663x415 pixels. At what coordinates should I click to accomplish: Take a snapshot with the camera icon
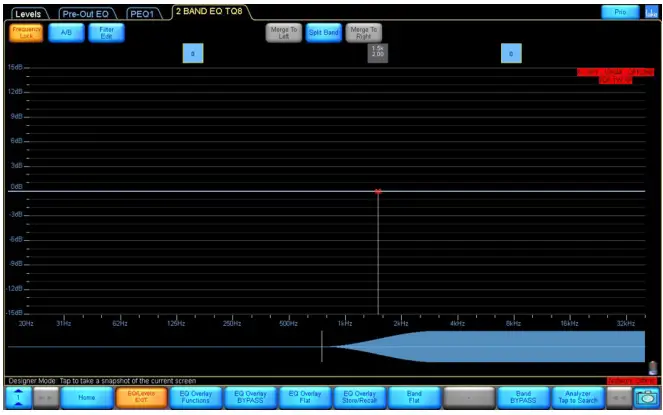click(x=646, y=398)
